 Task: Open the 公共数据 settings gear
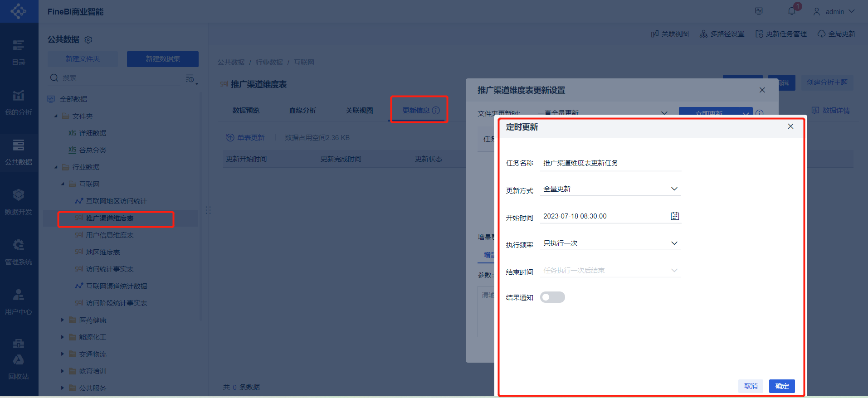click(x=88, y=39)
